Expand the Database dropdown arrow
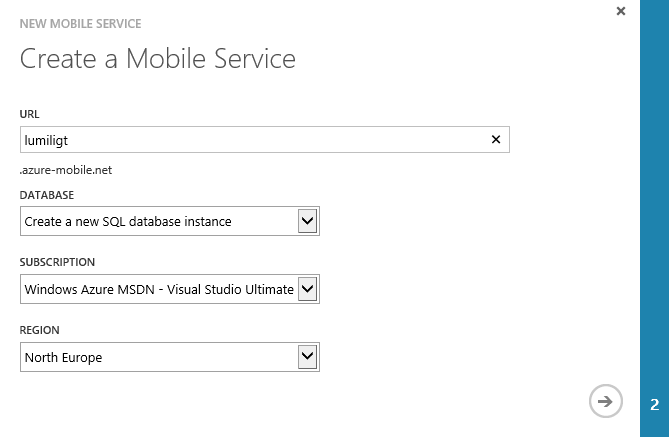The height and width of the screenshot is (437, 669). coord(308,221)
